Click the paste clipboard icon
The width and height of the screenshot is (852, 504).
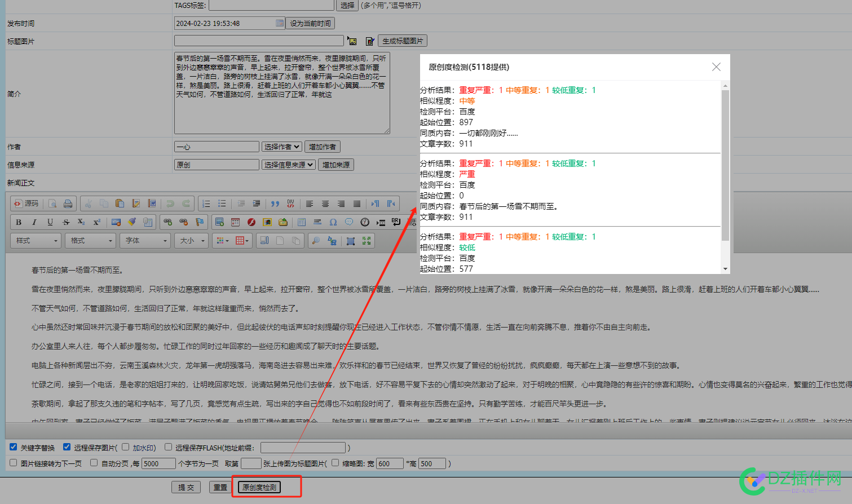pos(120,204)
